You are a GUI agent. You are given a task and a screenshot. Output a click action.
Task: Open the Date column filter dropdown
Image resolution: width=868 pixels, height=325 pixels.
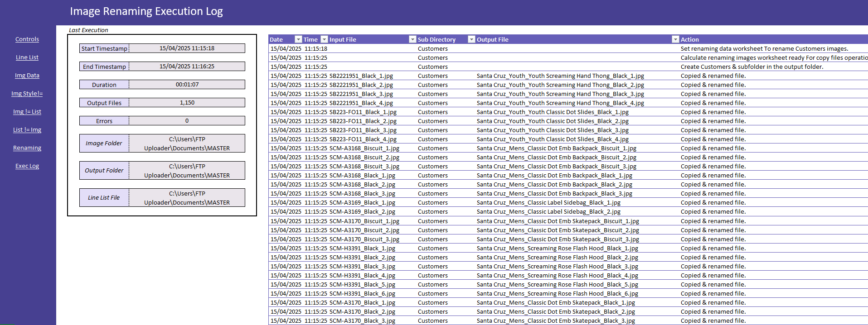(x=298, y=39)
